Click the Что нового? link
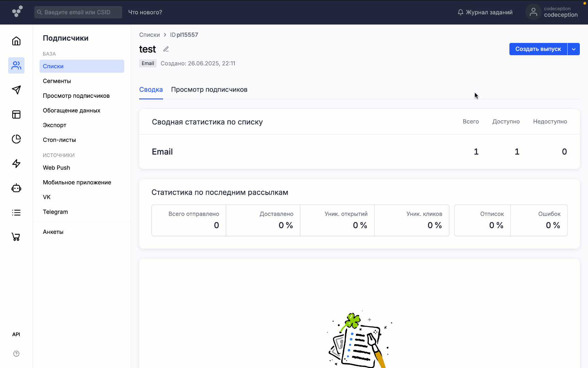588x368 pixels. 145,12
